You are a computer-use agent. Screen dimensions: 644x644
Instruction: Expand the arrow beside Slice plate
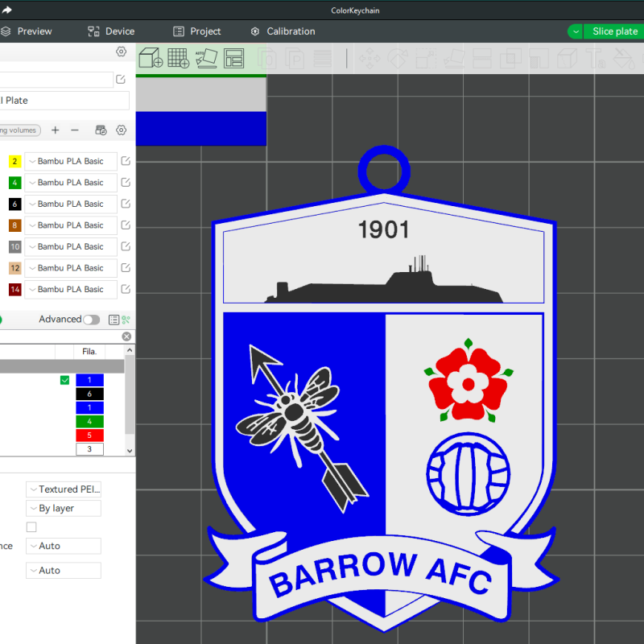[x=576, y=31]
